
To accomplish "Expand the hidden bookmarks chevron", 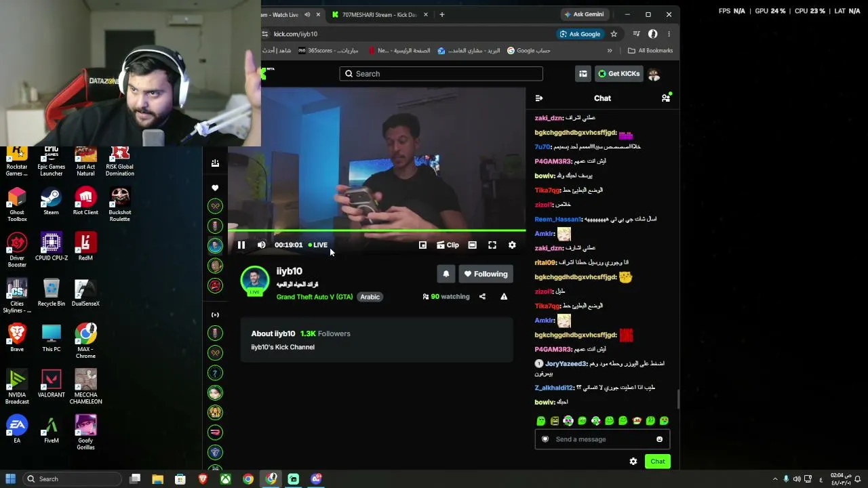I will point(610,51).
